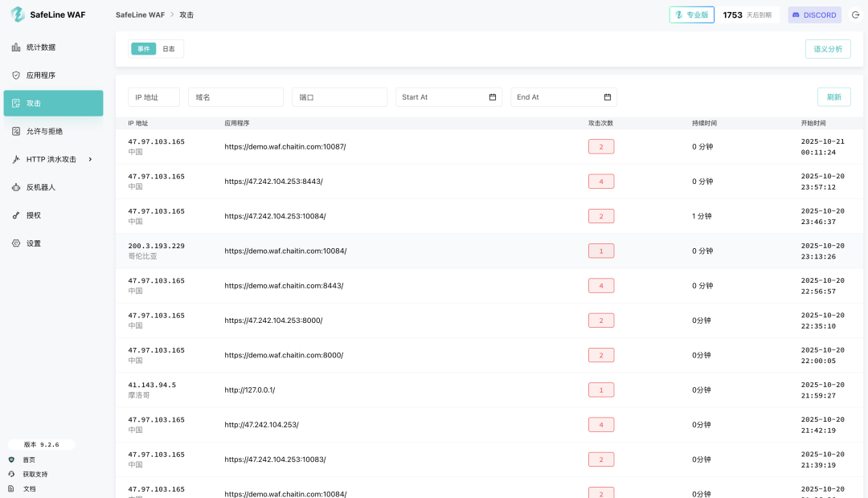
Task: Click attack count badge for 200.3.193.229 row
Action: pos(601,251)
